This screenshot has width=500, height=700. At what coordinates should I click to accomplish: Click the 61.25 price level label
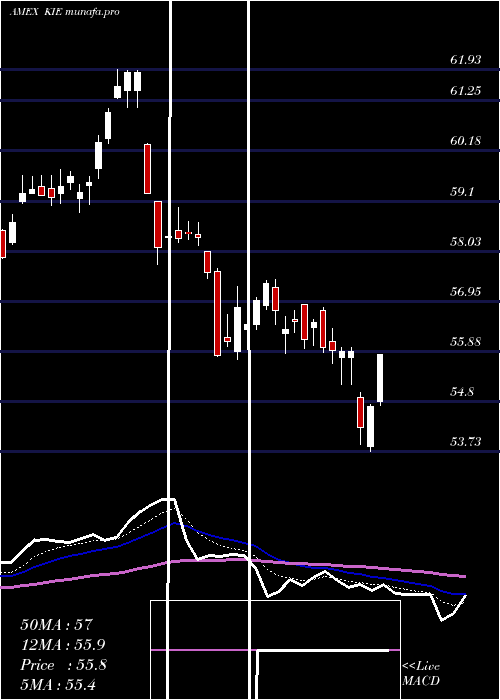click(466, 91)
